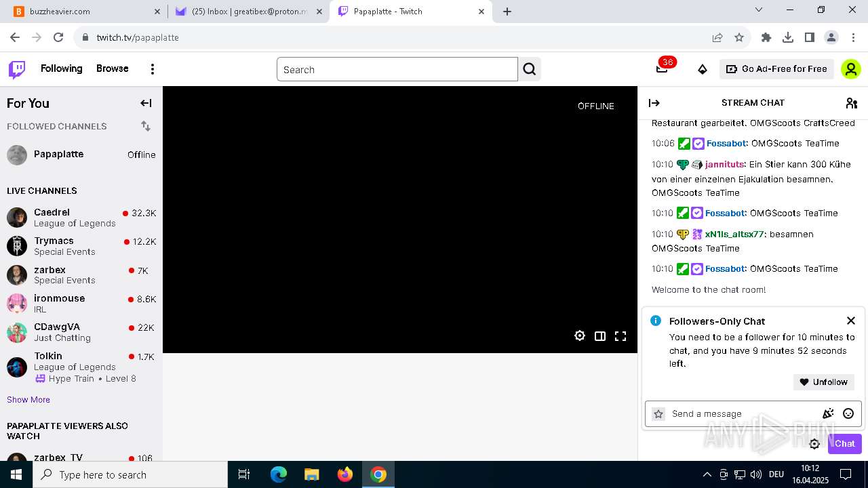The image size is (868, 488).
Task: Close the Papaplatte Twitch tab
Action: tap(482, 12)
